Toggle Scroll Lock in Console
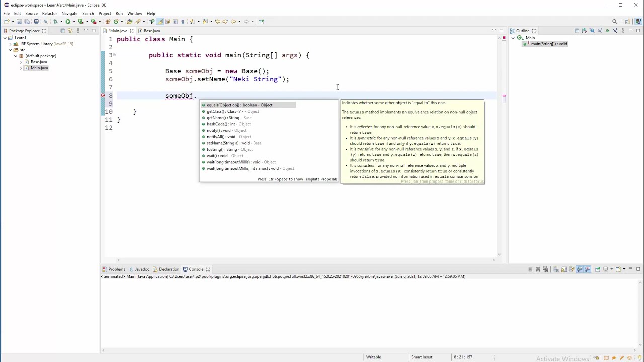644x362 pixels. (x=564, y=269)
